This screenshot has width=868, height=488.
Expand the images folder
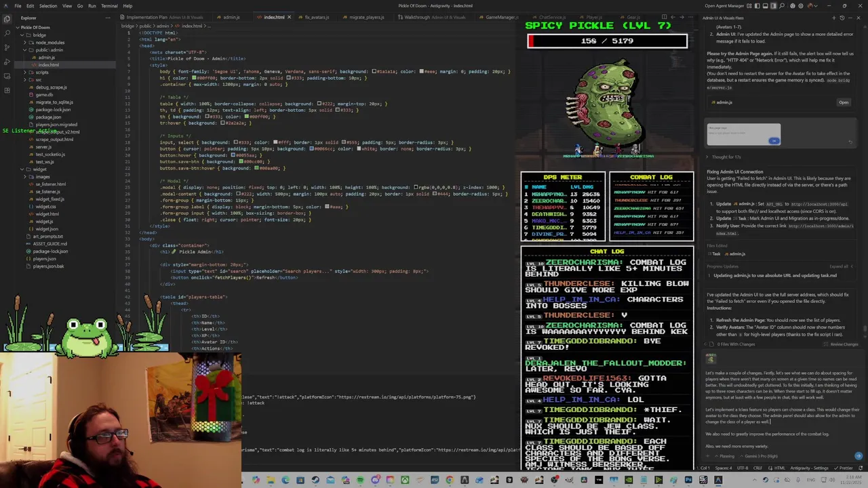tap(43, 176)
